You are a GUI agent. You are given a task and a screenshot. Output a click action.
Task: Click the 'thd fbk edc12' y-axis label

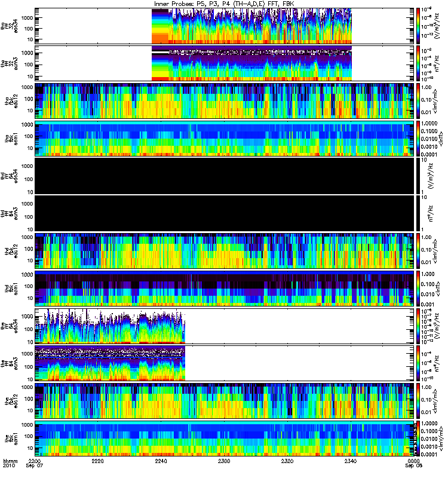11,251
